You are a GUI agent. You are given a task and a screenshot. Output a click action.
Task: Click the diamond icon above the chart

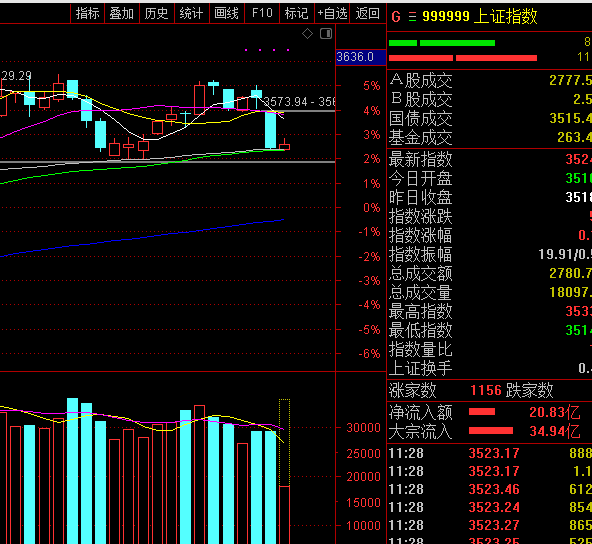click(307, 34)
